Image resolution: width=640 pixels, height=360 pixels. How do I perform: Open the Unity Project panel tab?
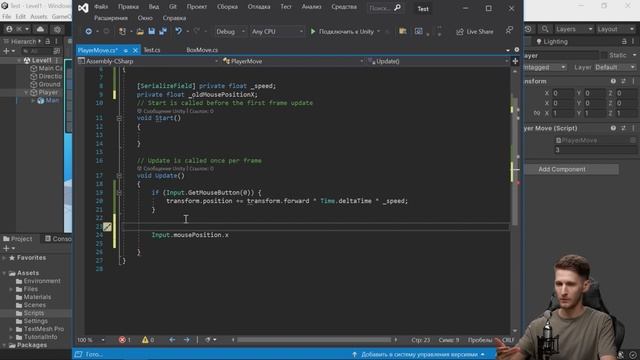coord(18,239)
